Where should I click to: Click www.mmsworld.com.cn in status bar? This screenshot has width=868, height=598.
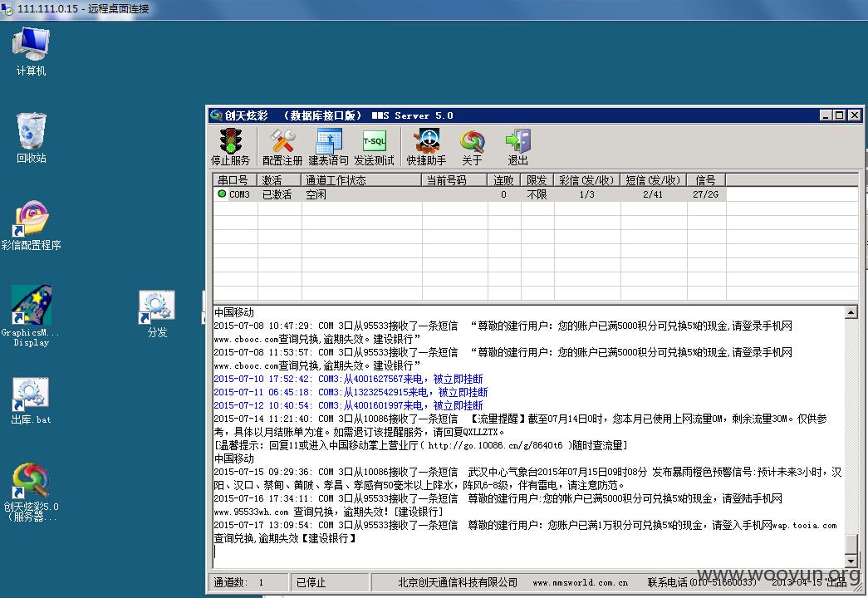tap(580, 582)
